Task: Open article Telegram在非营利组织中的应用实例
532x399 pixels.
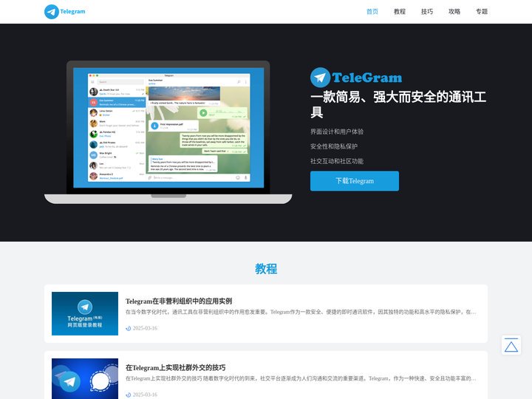Action: click(179, 301)
